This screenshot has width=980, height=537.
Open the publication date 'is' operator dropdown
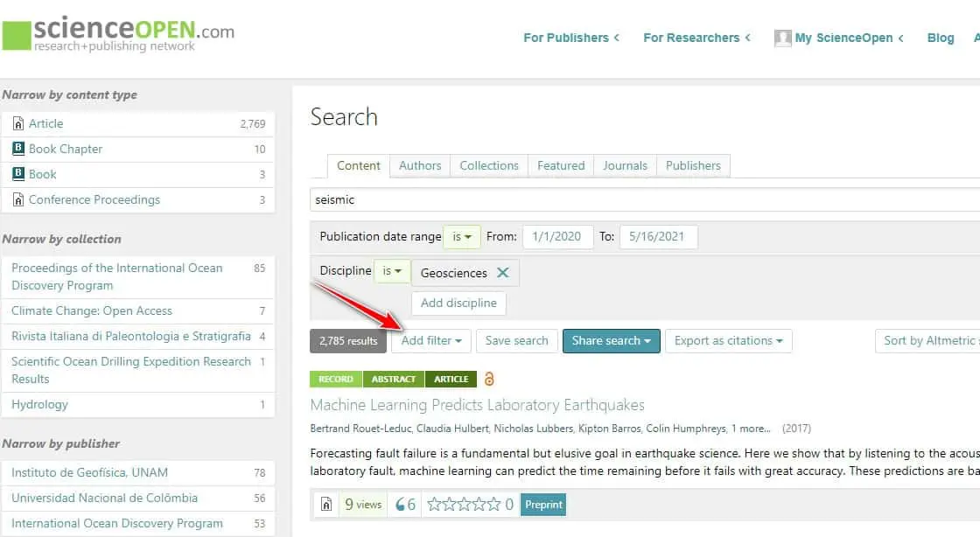coord(462,237)
